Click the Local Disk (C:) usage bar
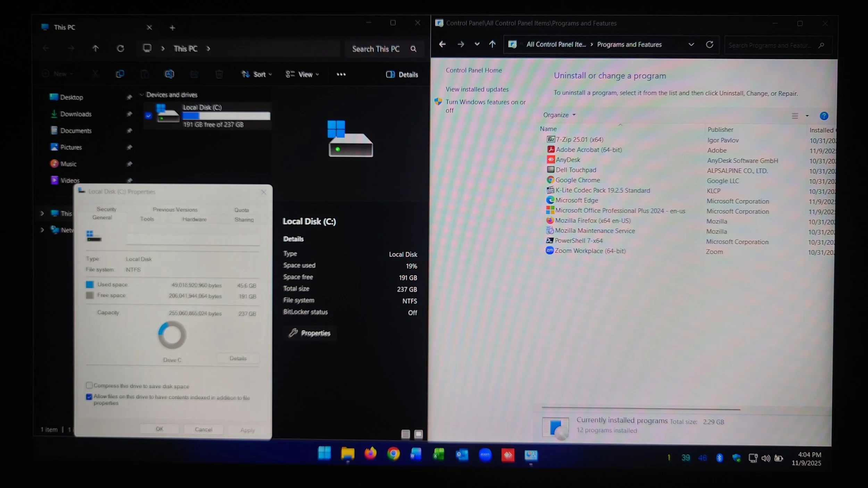 pos(226,116)
